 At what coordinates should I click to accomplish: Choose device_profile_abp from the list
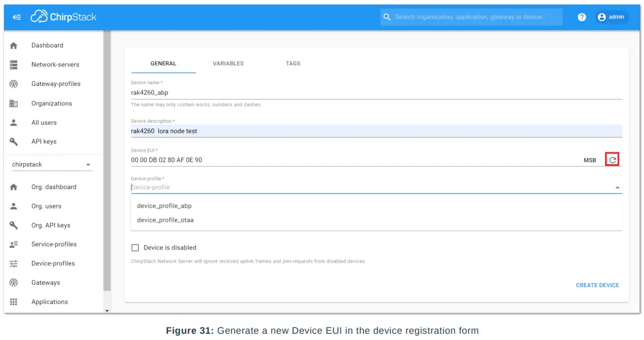pyautogui.click(x=164, y=206)
